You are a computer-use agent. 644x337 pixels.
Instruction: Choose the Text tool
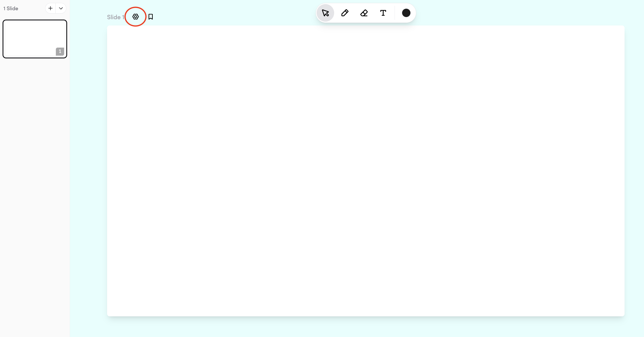383,13
